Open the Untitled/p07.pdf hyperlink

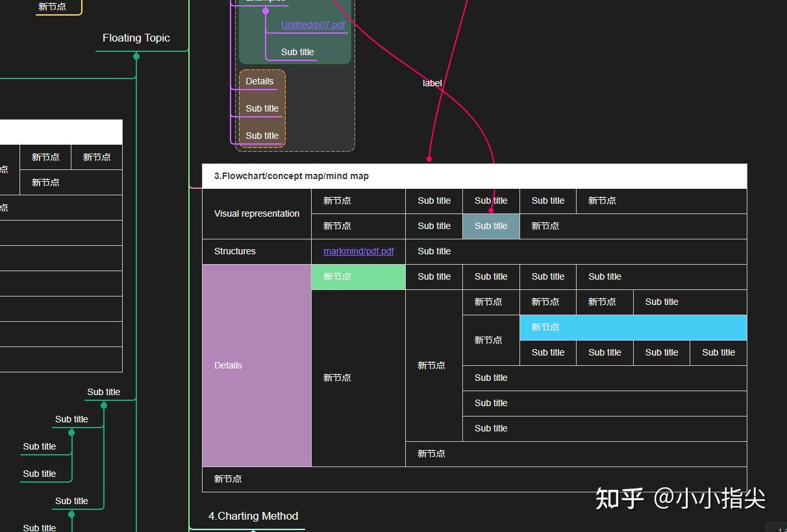pyautogui.click(x=313, y=25)
